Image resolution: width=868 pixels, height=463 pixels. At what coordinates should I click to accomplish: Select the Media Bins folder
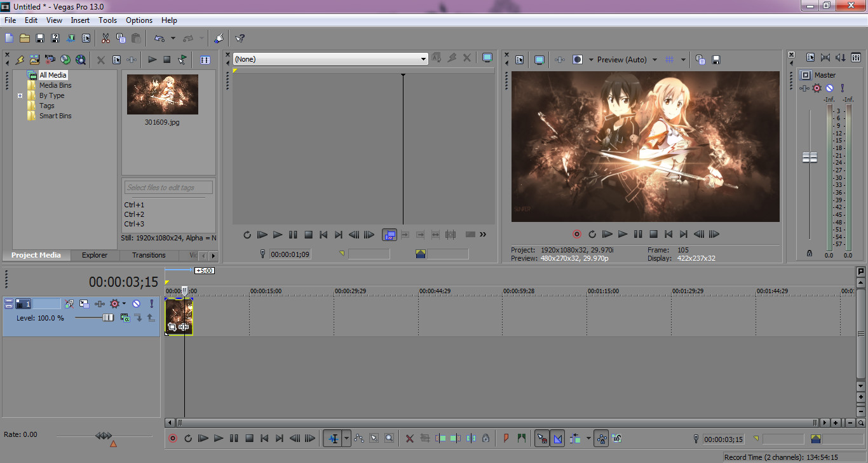coord(55,85)
